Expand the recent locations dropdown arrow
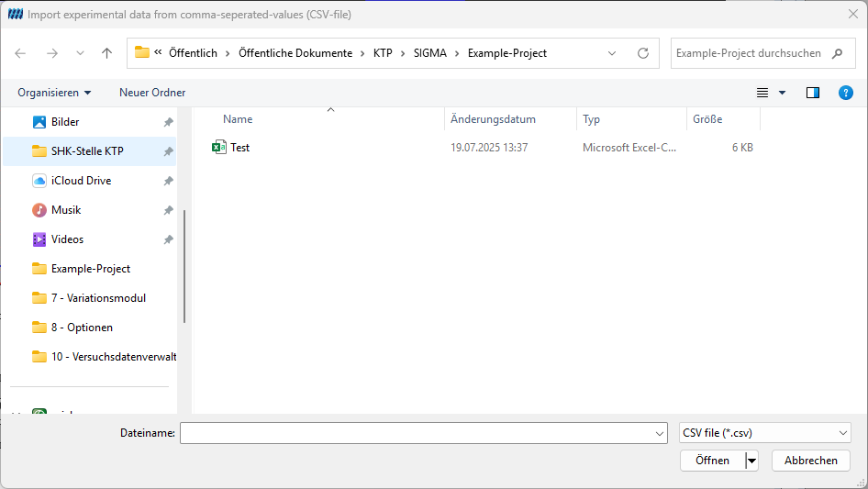Image resolution: width=868 pixels, height=489 pixels. 80,53
